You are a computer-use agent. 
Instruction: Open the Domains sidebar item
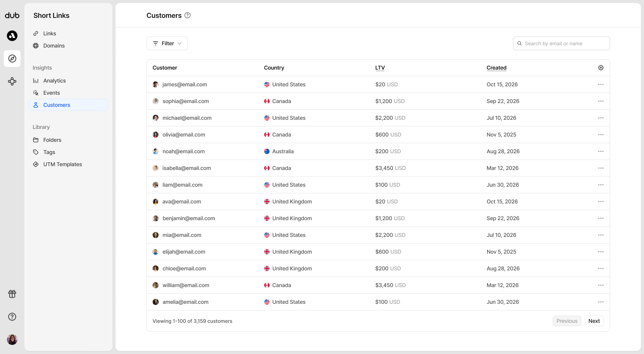pos(54,46)
